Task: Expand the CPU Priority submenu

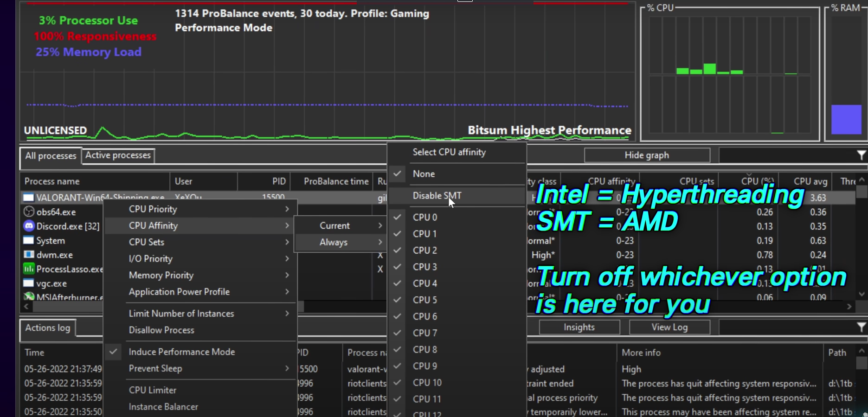Action: [200, 209]
